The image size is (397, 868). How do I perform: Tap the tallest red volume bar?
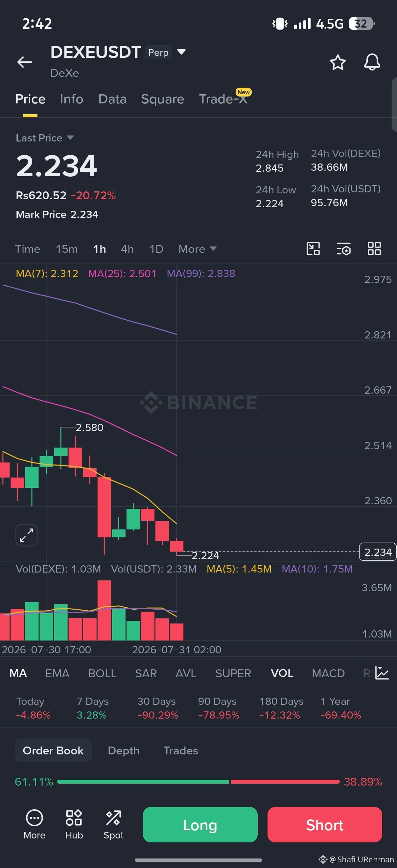pos(104,610)
